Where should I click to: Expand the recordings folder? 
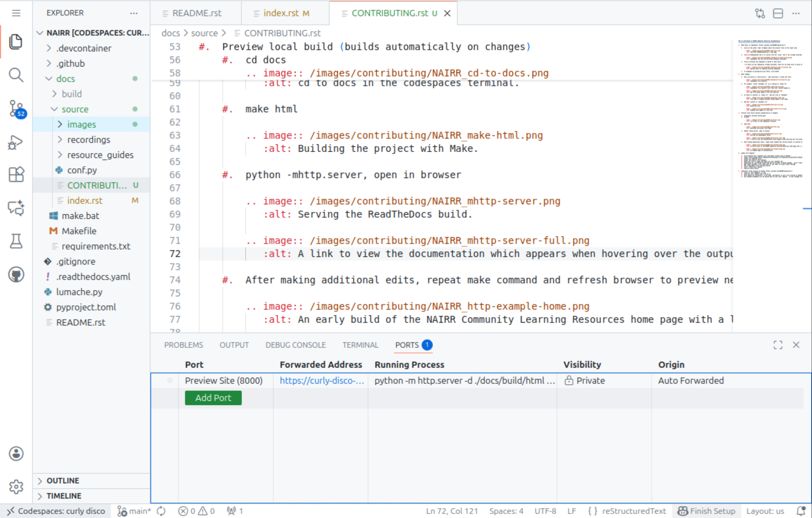[91, 140]
